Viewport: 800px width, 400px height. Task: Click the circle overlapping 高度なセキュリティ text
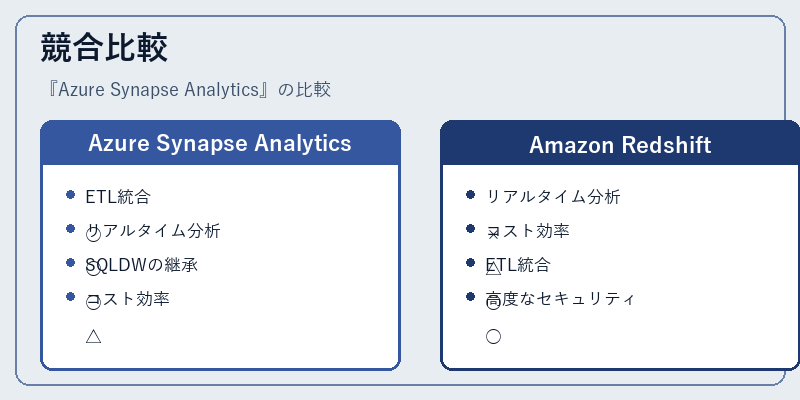tap(493, 303)
